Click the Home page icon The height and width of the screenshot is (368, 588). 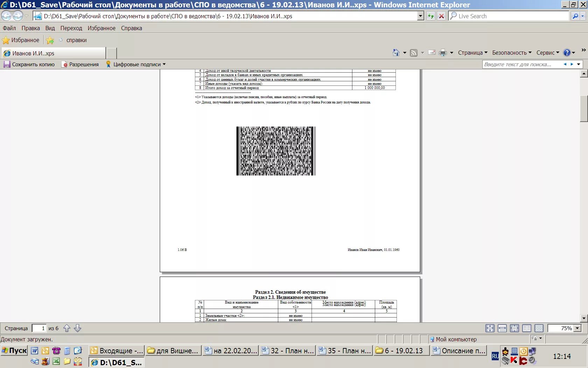396,53
